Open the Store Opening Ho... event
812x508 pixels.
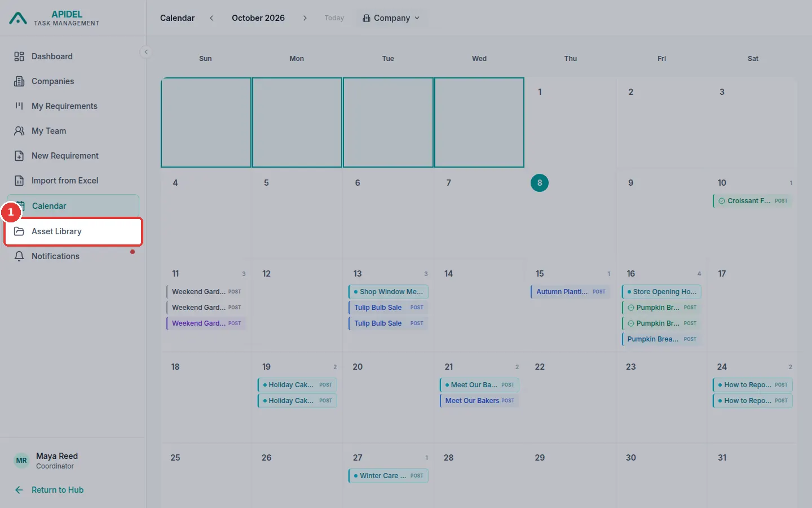click(661, 292)
